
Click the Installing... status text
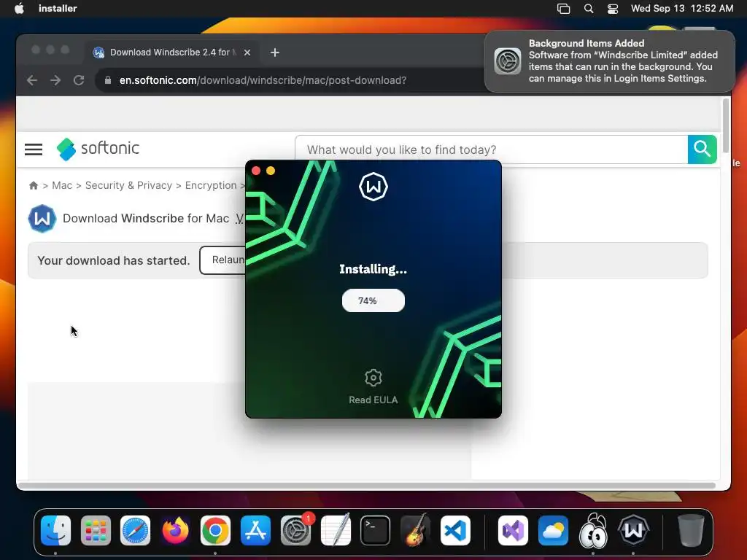click(x=373, y=269)
